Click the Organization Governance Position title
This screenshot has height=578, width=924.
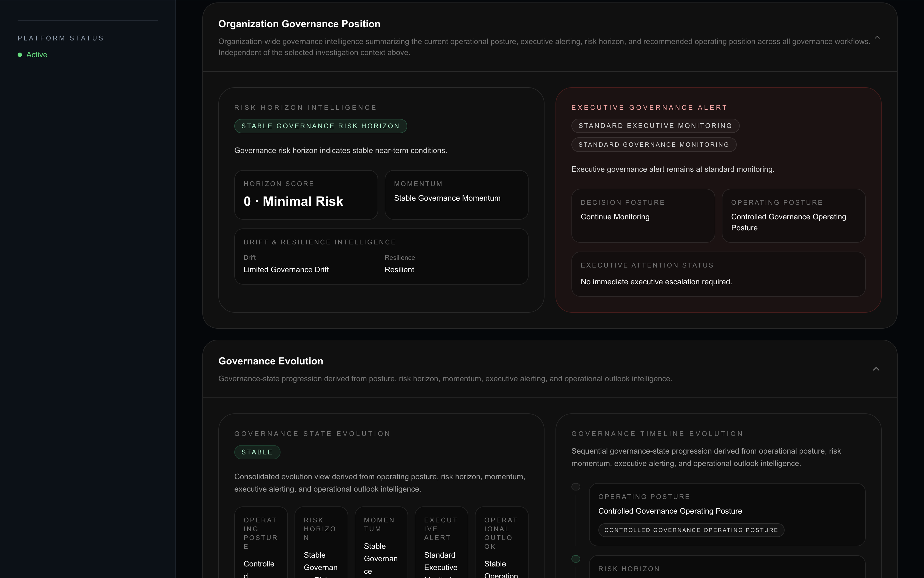299,24
